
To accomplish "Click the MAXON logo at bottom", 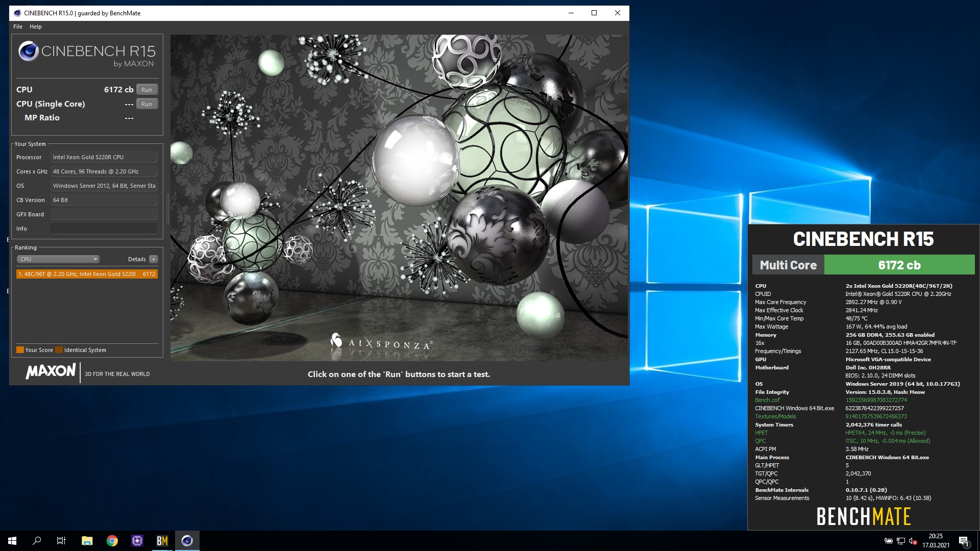I will pyautogui.click(x=51, y=371).
